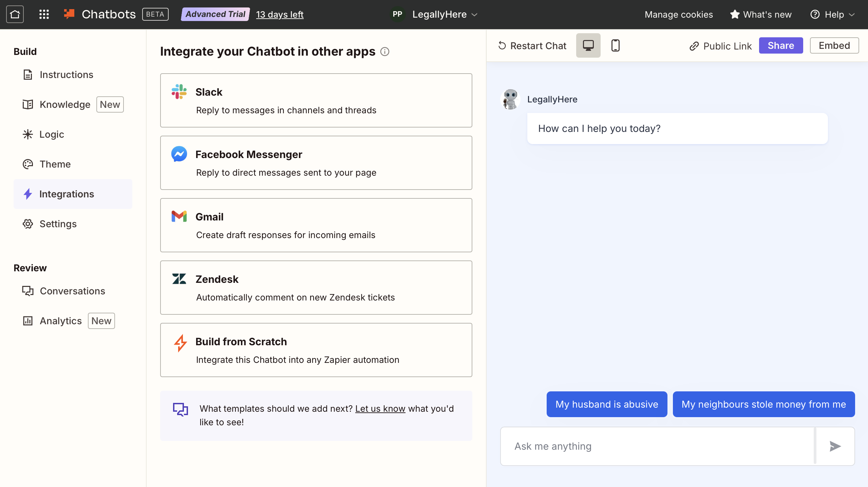Click the Advanced Trial badge
Screen dimensions: 868x487
click(215, 14)
